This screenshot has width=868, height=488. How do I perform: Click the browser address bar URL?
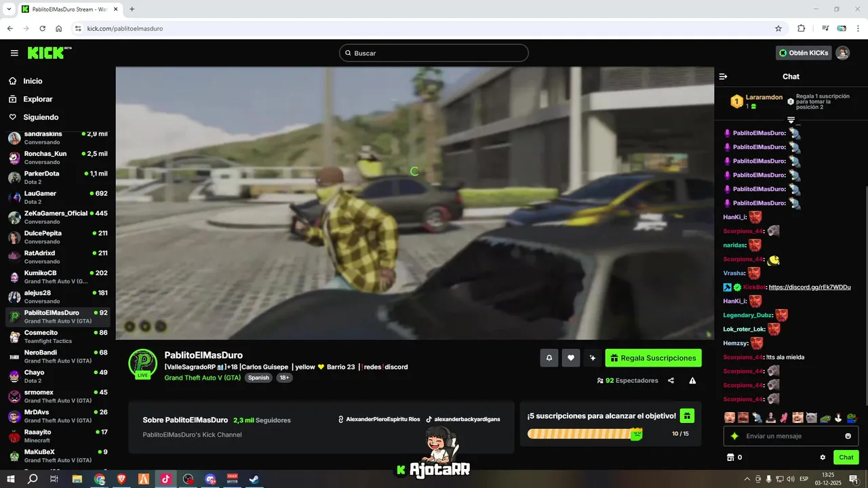click(125, 28)
